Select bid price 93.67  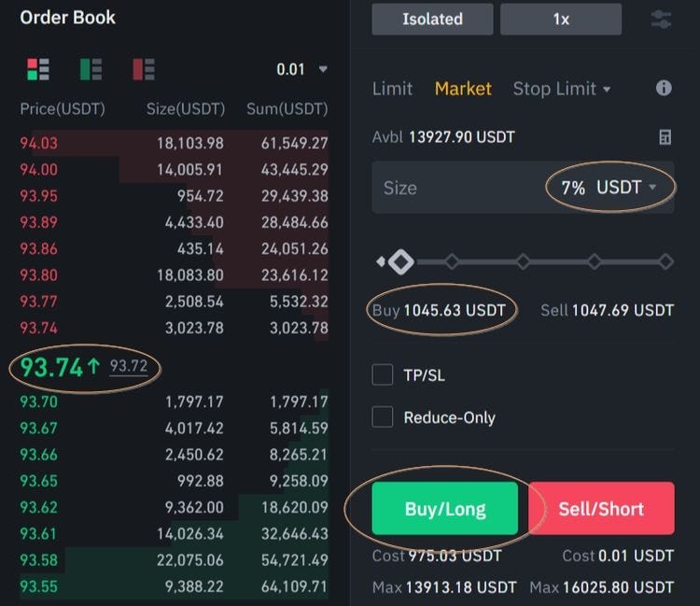[x=39, y=429]
